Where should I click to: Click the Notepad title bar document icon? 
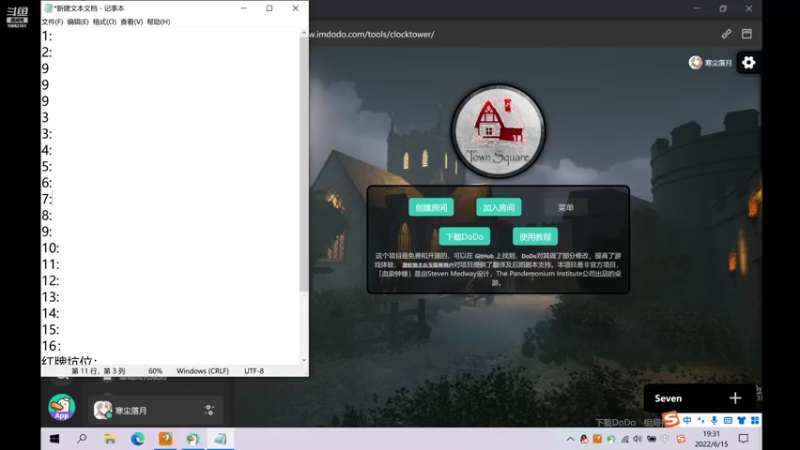(x=48, y=8)
